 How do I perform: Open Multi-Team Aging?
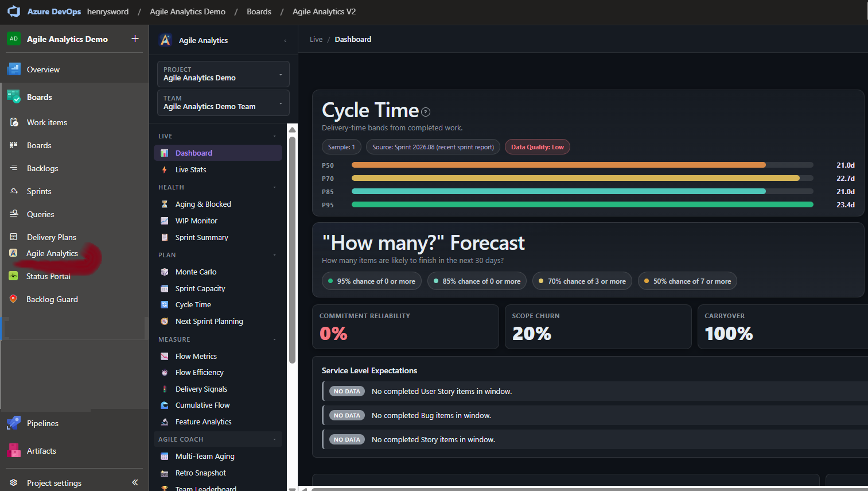click(218, 456)
